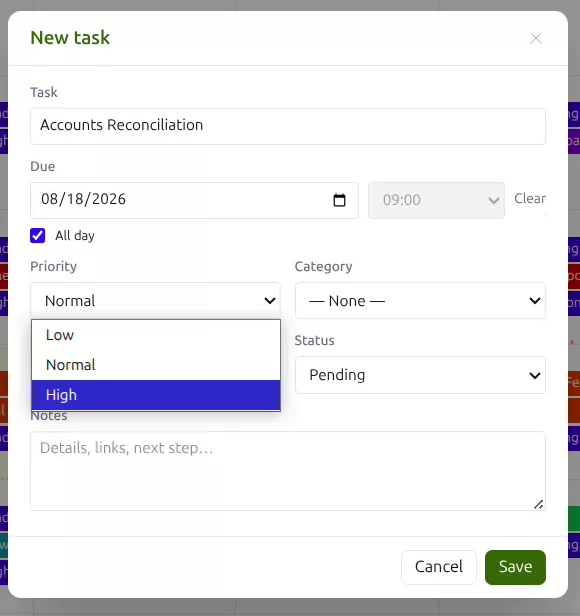This screenshot has width=580, height=616.
Task: Choose Low priority option
Action: [x=156, y=335]
